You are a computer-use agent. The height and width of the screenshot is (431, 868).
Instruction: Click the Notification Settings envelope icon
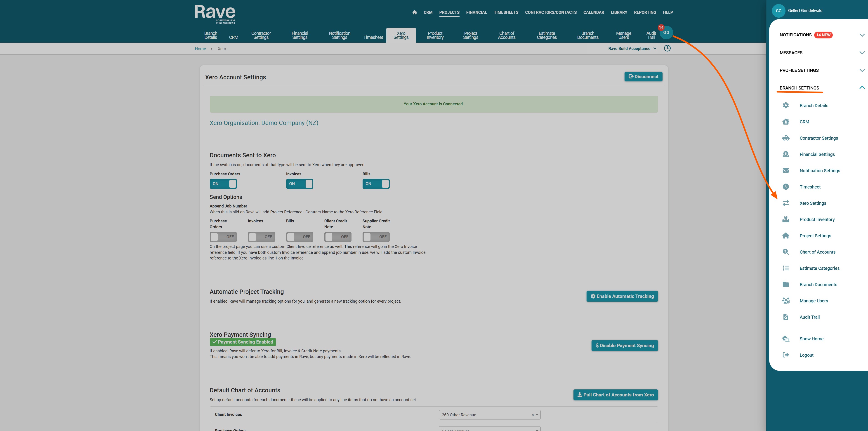785,170
